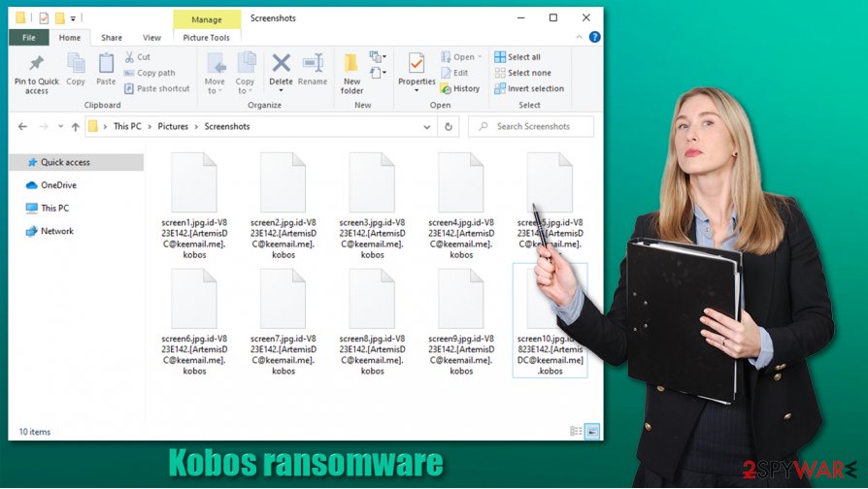Rename the selected file

click(x=313, y=69)
